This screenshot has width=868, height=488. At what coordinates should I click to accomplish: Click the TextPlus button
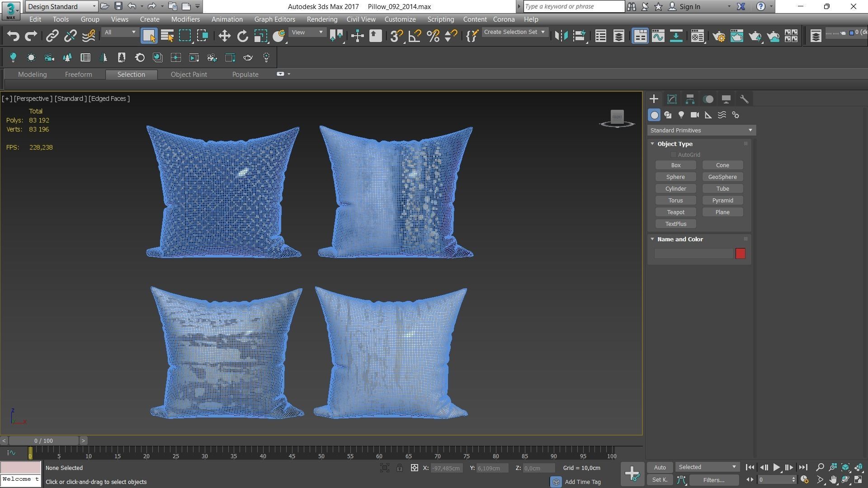(x=675, y=224)
